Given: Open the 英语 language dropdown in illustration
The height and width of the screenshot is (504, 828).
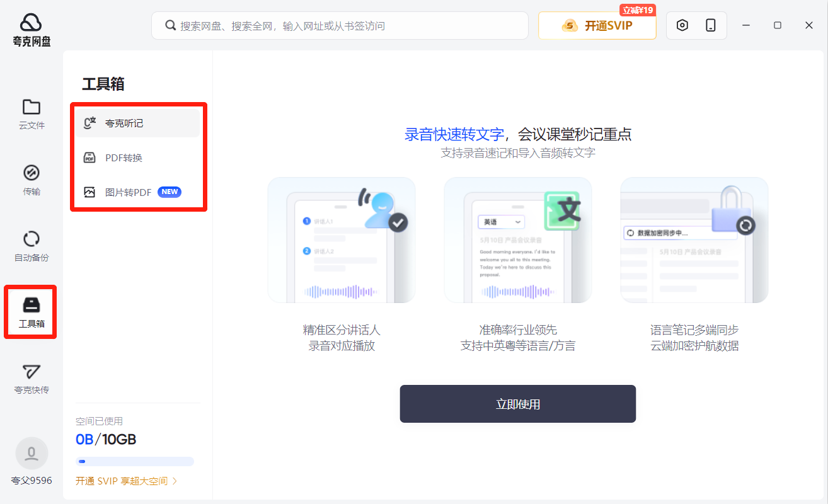Looking at the screenshot, I should [502, 222].
